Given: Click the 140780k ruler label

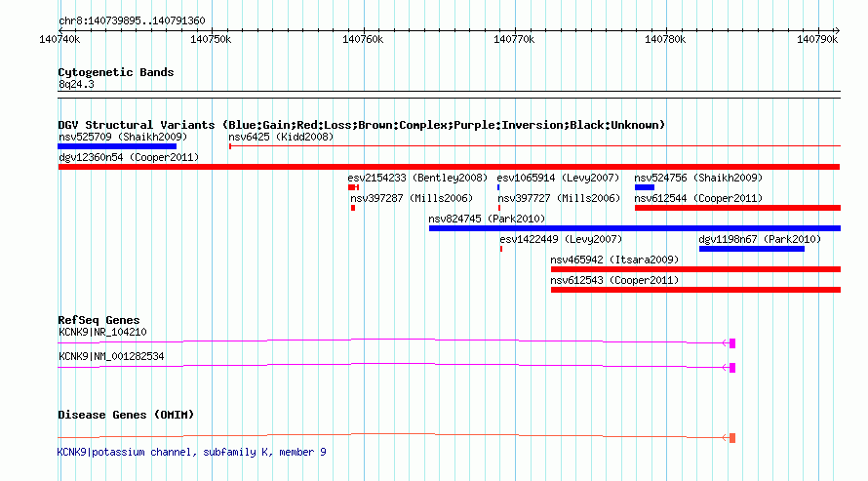Looking at the screenshot, I should point(665,39).
